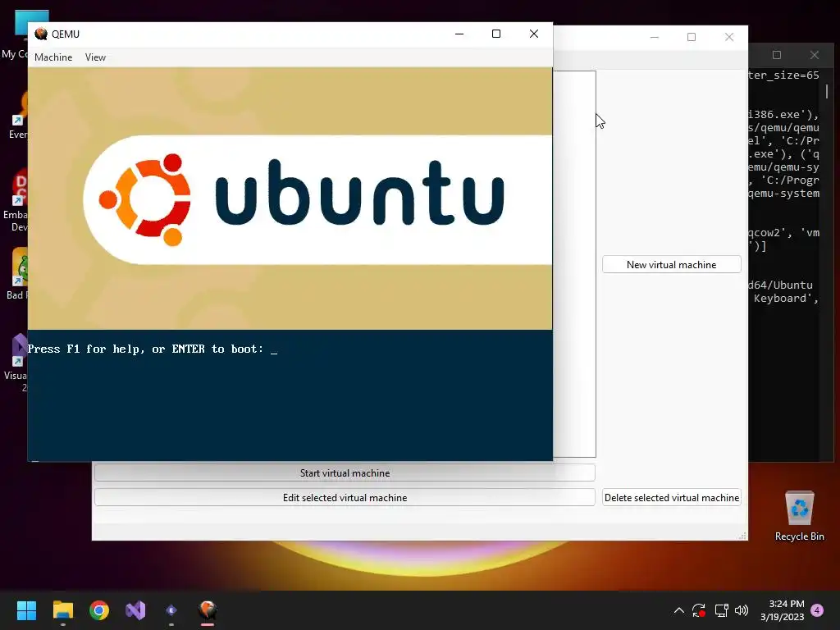Open File Explorer from the taskbar
This screenshot has width=840, height=630.
coord(62,610)
